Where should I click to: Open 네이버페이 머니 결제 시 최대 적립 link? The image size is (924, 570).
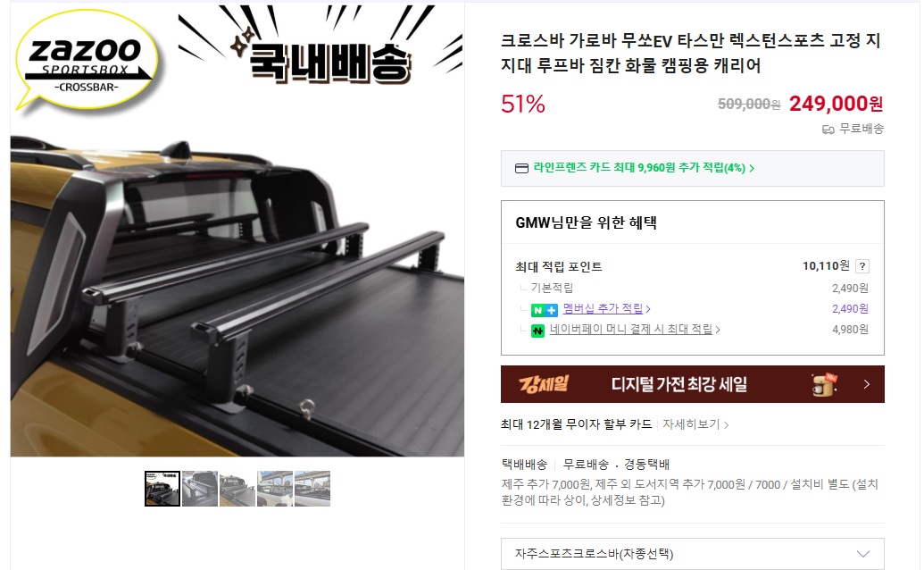[x=635, y=330]
